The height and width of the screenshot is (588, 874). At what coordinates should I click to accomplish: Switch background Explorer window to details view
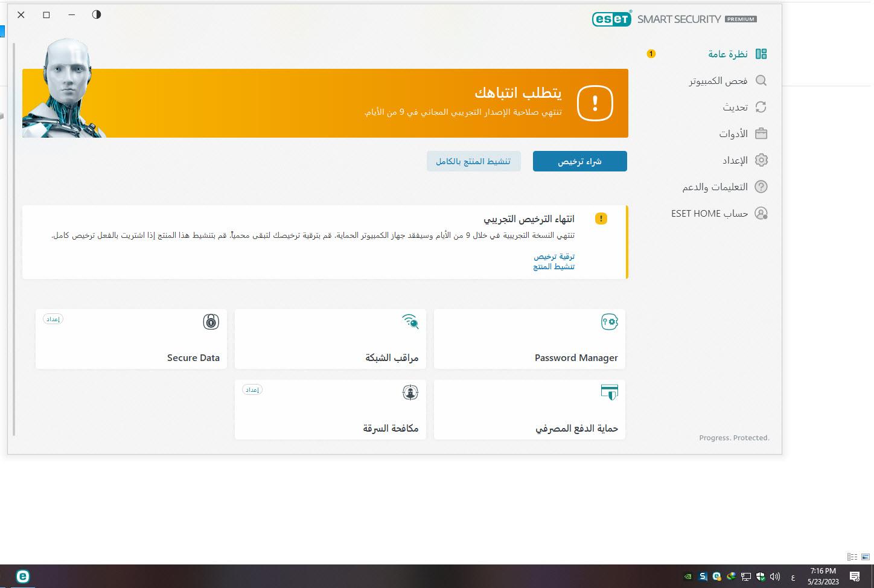[x=852, y=557]
